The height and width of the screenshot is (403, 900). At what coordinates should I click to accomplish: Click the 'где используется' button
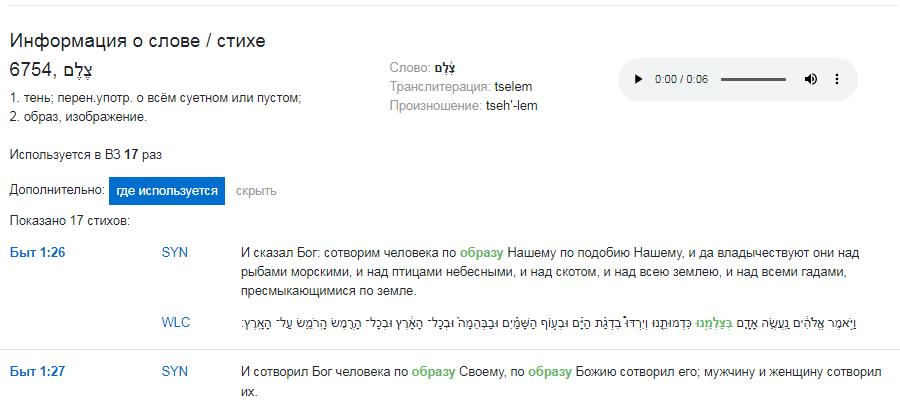[x=167, y=191]
